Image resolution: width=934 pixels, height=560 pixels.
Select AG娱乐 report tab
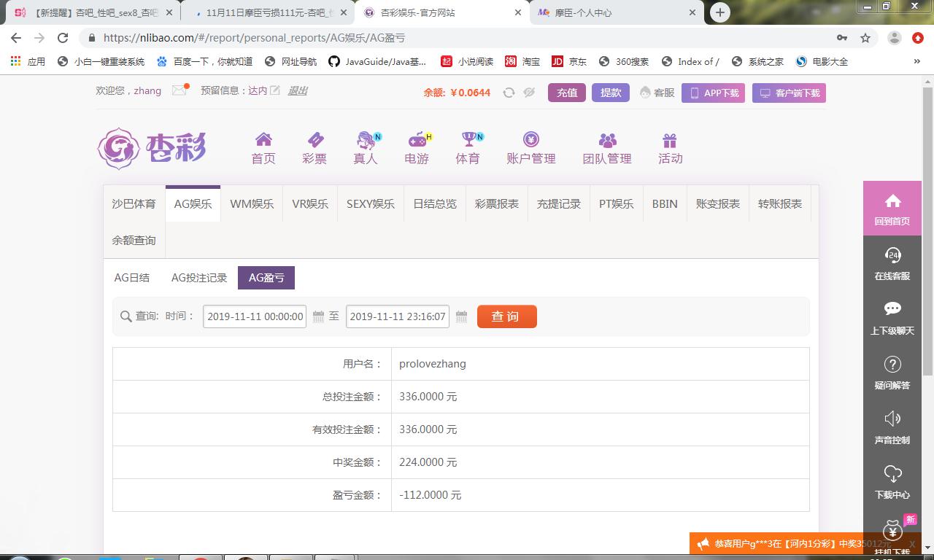[x=193, y=204]
